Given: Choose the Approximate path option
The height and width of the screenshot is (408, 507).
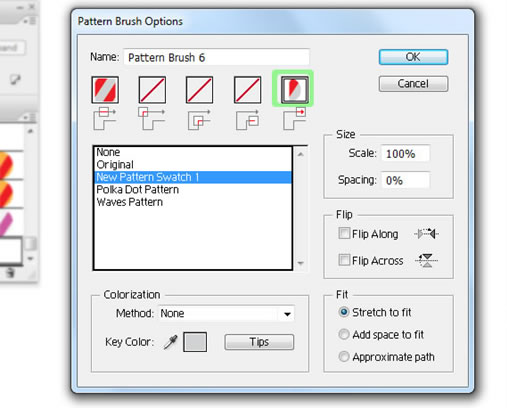Looking at the screenshot, I should pos(344,357).
